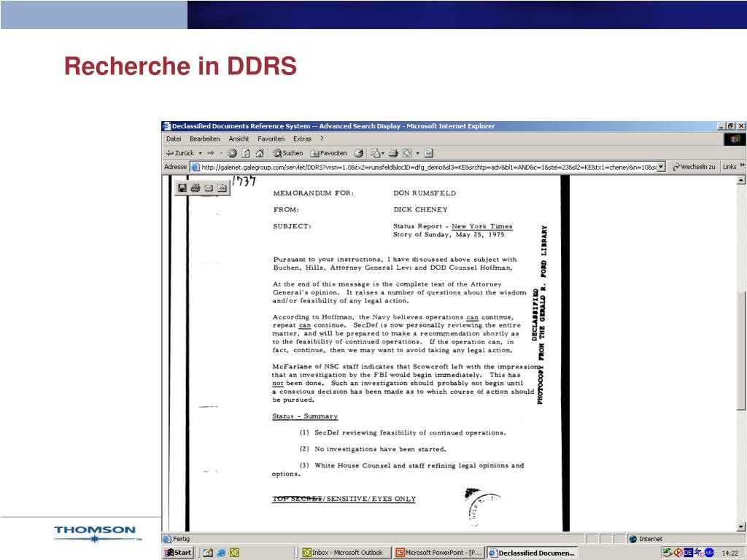Image resolution: width=747 pixels, height=560 pixels.
Task: Click the 'Fertig' status bar text
Action: tap(181, 539)
